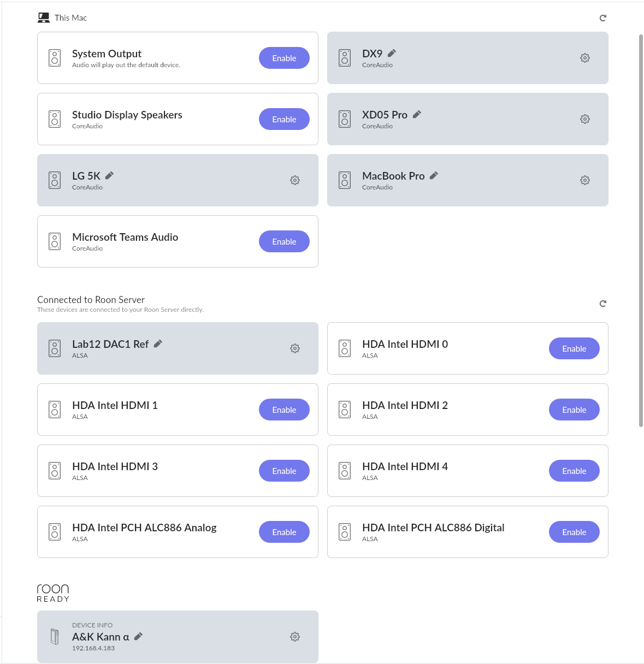Edit the A&K Kann α name with pencil
The image size is (644, 664).
click(139, 636)
